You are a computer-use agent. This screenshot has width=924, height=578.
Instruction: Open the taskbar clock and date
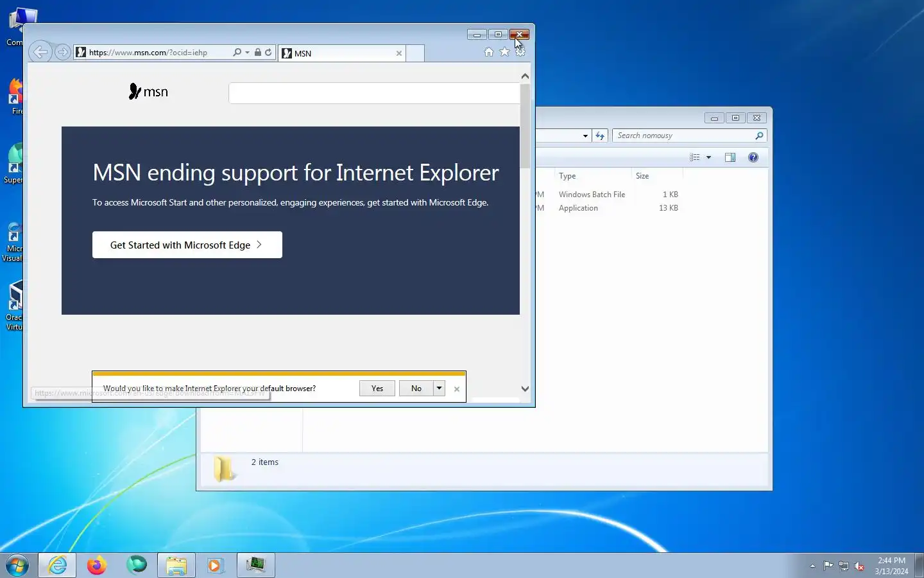coord(891,566)
